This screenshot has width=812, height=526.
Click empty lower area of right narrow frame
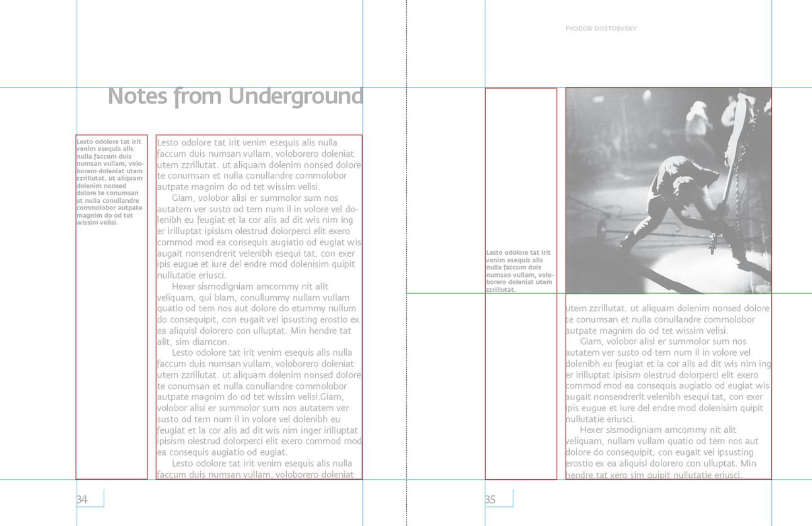click(x=521, y=386)
